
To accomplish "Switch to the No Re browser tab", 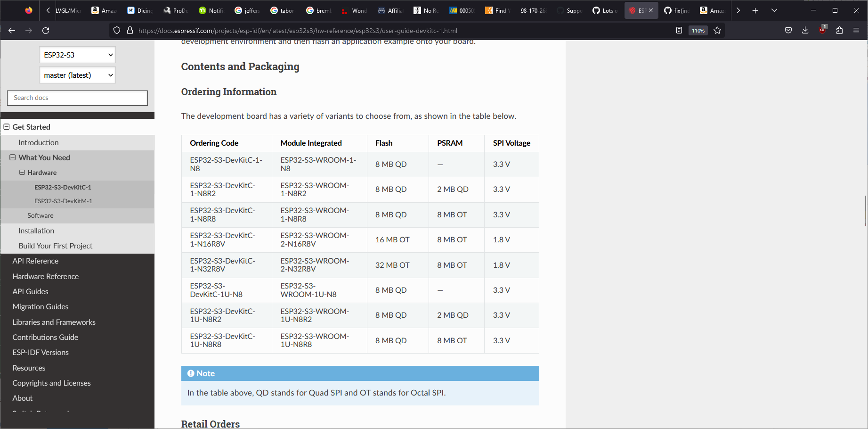I will click(427, 10).
